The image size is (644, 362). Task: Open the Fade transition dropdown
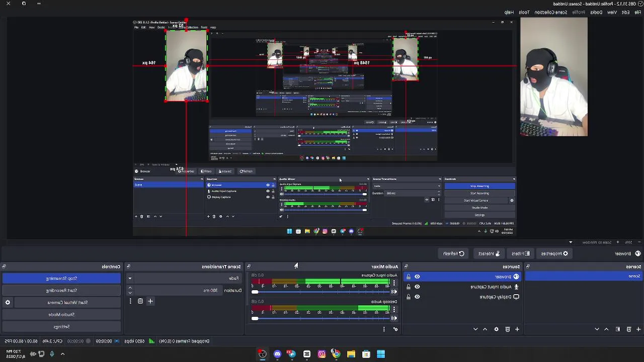[x=130, y=279]
